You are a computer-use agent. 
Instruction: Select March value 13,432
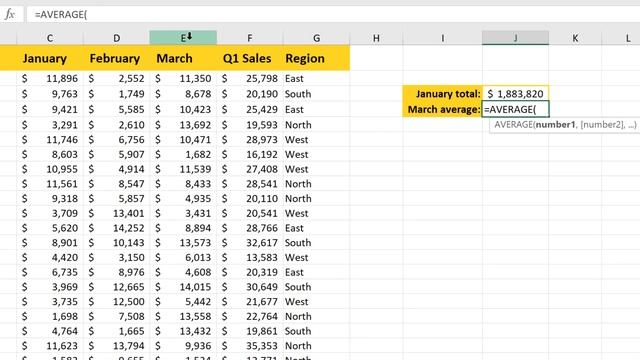pos(183,331)
